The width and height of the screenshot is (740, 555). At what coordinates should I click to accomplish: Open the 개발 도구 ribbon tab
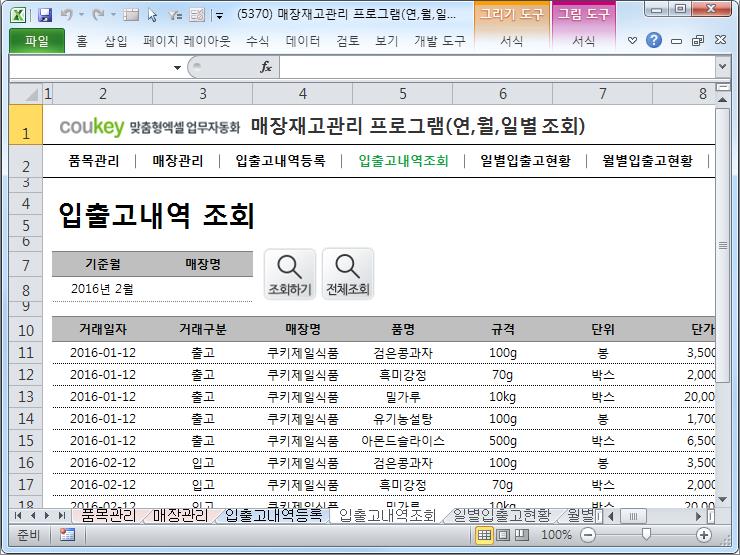point(440,41)
